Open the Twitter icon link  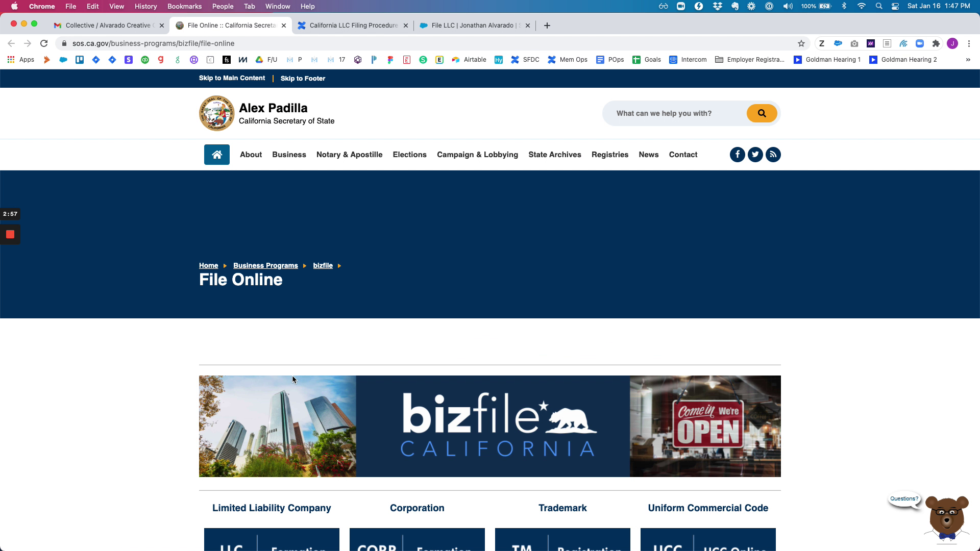[755, 155]
